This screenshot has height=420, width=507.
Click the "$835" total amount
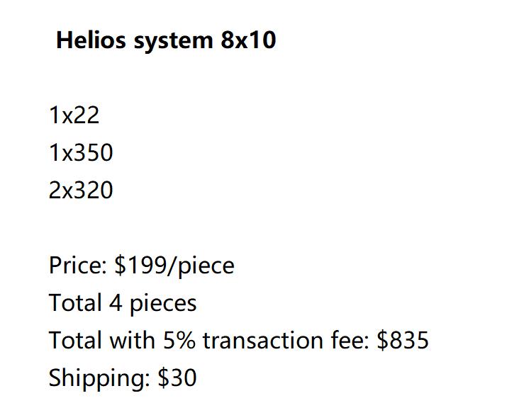click(x=403, y=341)
